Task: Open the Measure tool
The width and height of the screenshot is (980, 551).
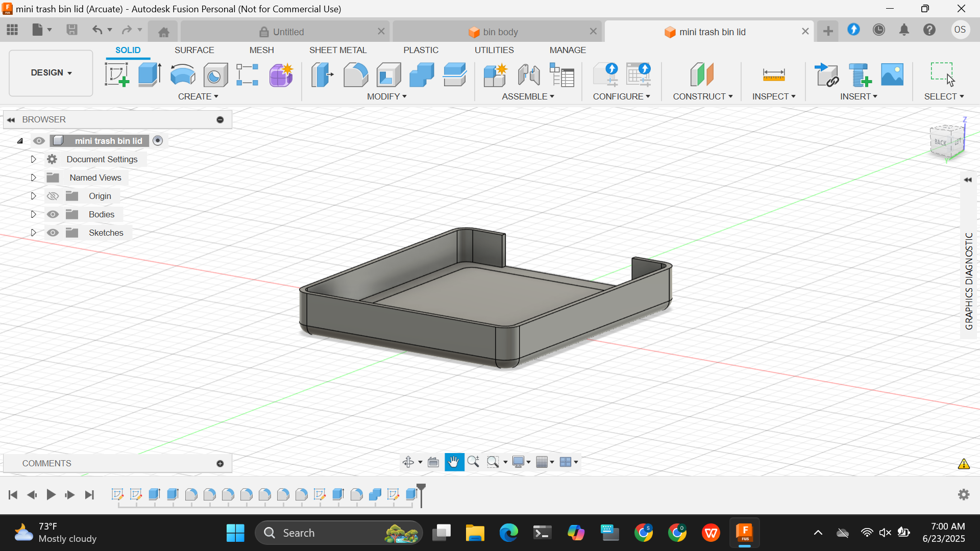Action: point(774,75)
